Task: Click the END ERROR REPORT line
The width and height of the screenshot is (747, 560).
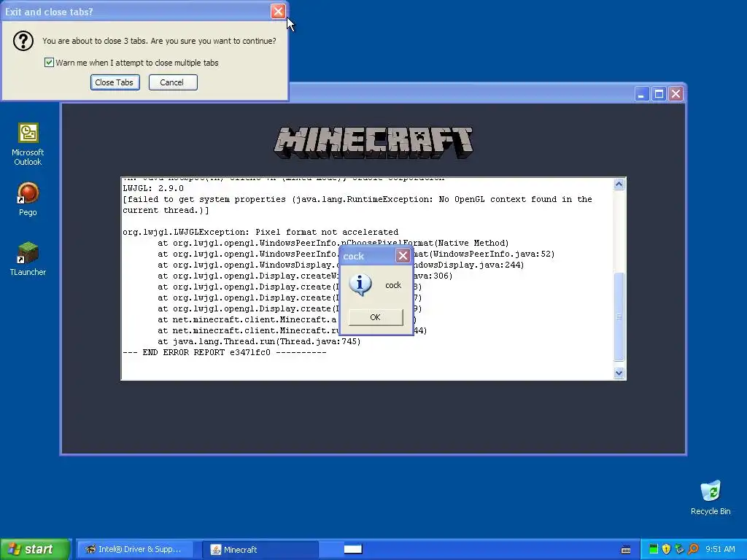Action: [x=225, y=352]
